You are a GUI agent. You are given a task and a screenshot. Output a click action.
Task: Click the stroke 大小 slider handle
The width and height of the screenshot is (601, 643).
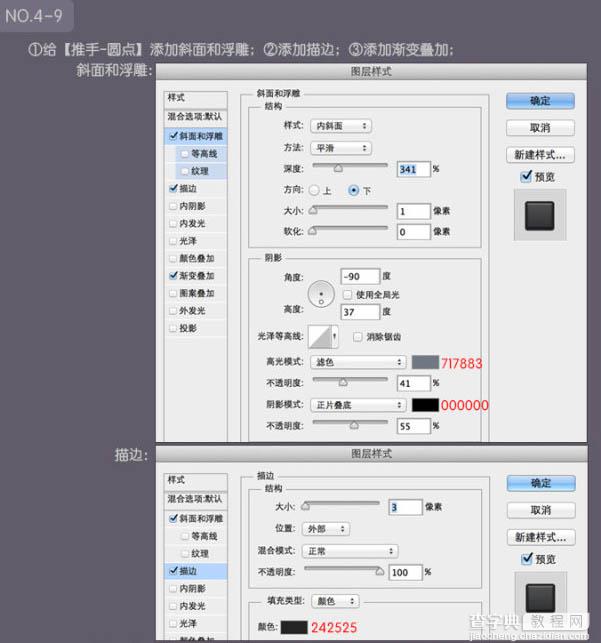[x=305, y=506]
